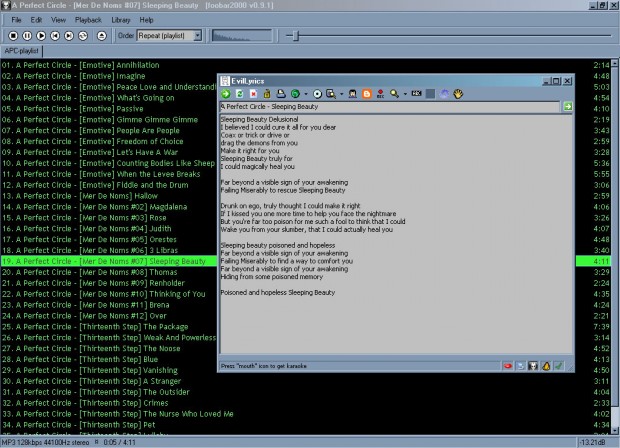Select track 10 Counting Bodies Like Sheep
This screenshot has height=448, width=620.
(x=108, y=163)
